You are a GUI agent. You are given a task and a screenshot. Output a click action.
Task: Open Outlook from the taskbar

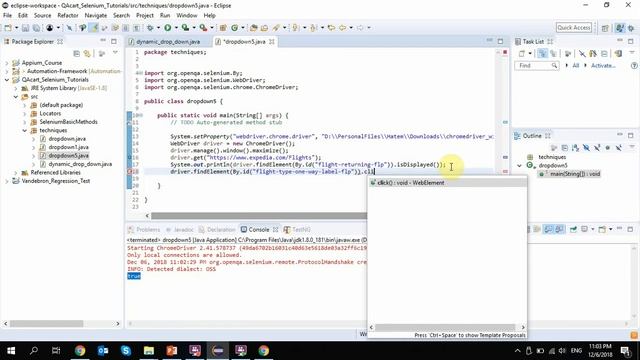[103, 350]
